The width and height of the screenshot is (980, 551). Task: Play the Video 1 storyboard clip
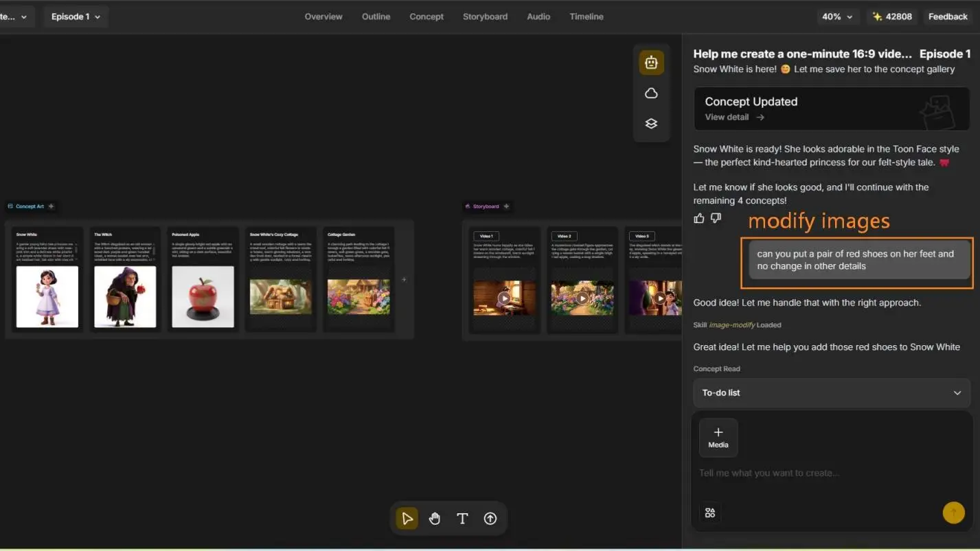tap(505, 298)
